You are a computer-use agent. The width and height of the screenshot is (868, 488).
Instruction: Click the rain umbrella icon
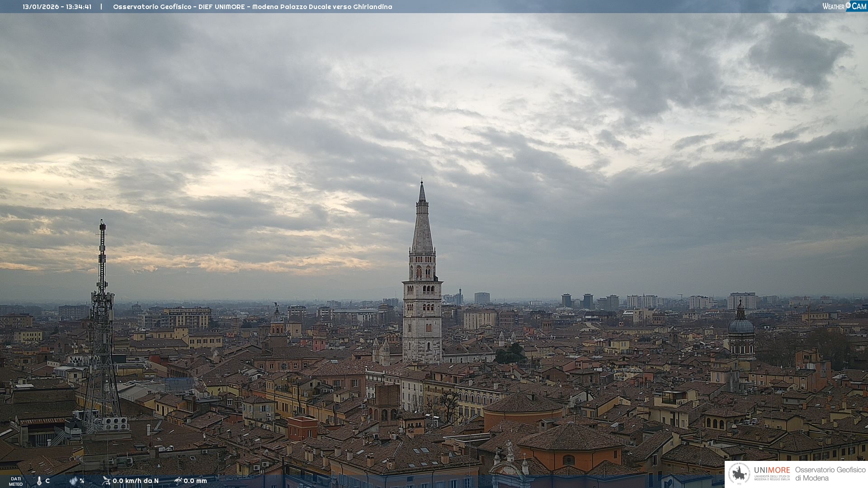coord(178,481)
